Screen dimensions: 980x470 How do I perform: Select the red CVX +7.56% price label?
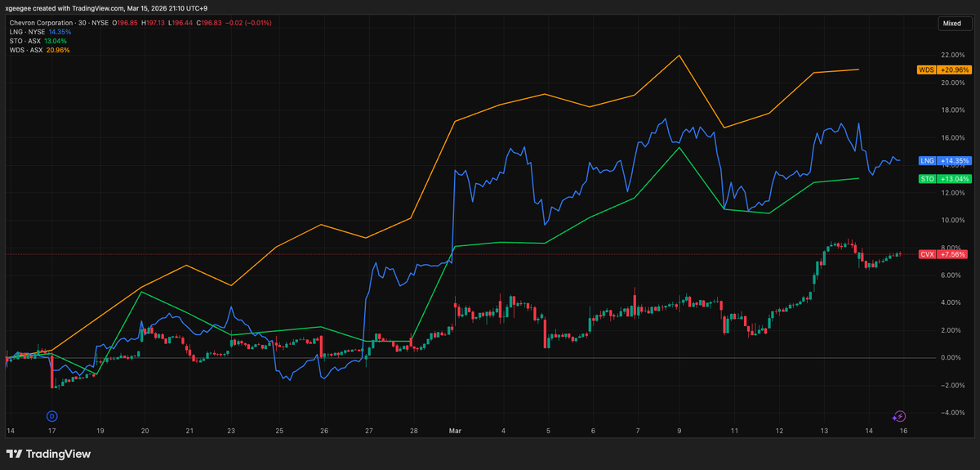(x=944, y=254)
